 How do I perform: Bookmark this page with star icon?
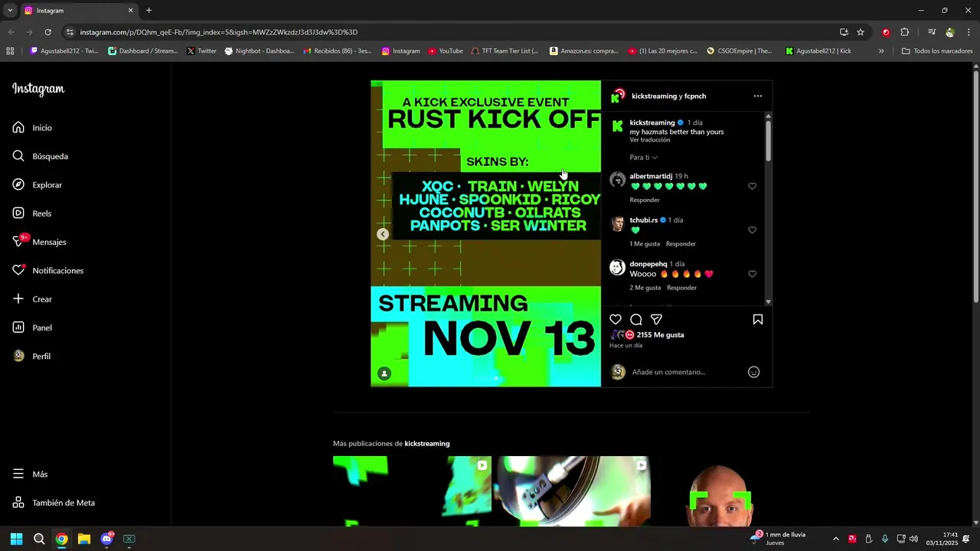pyautogui.click(x=861, y=32)
